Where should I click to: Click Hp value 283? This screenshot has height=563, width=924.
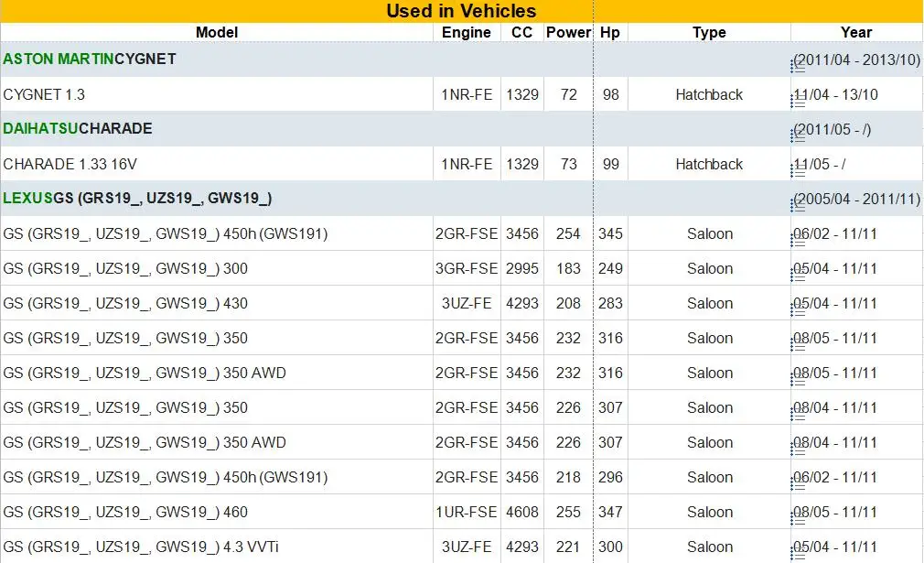[610, 303]
